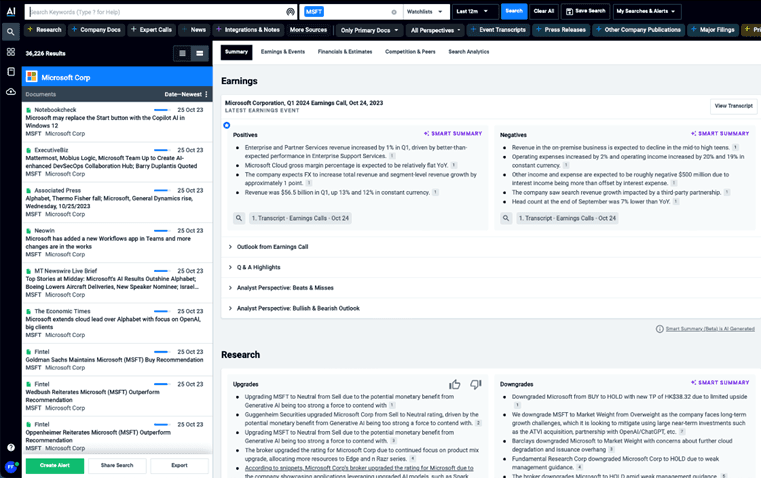Open All Perspectives dropdown
This screenshot has height=478, width=761.
coord(435,30)
